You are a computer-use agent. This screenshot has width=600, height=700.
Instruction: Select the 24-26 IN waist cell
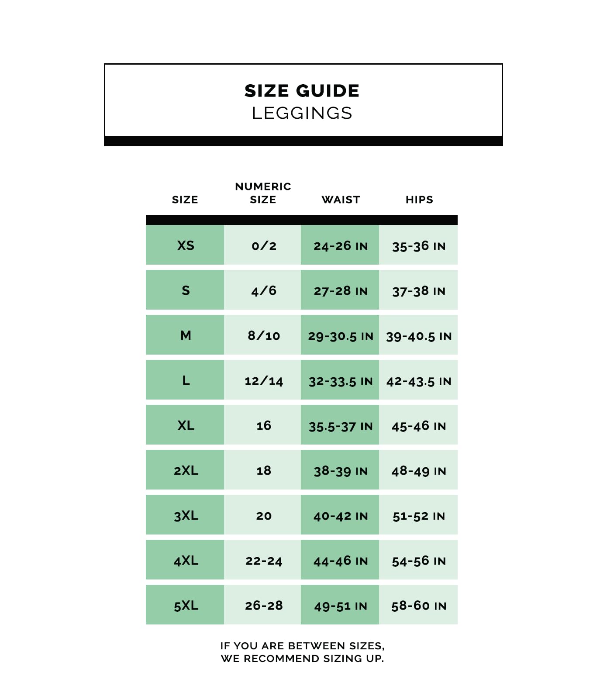[x=340, y=246]
